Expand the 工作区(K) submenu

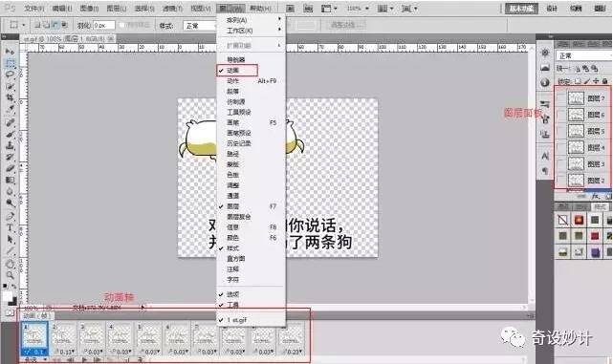(251, 30)
